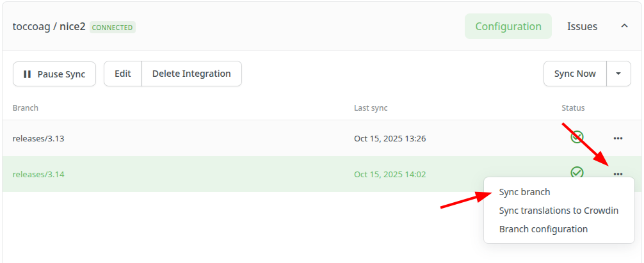Image resolution: width=644 pixels, height=263 pixels.
Task: Click the CONNECTED status badge
Action: [x=113, y=28]
